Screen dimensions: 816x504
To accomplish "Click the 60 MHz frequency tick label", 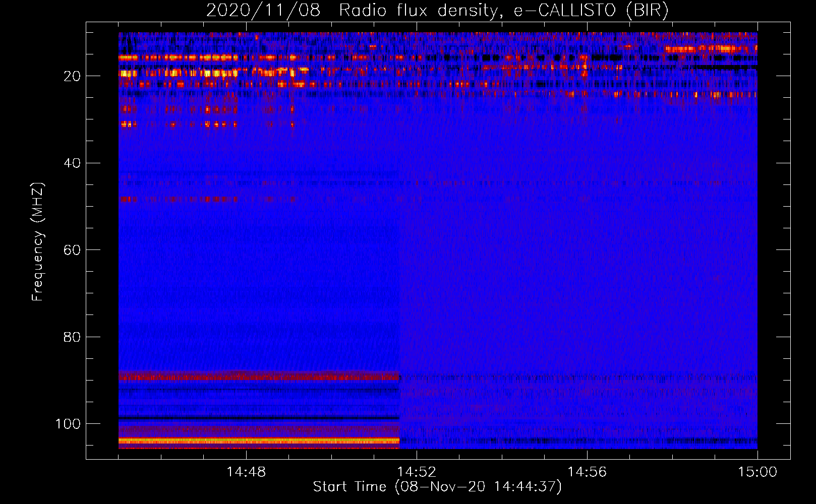I will [x=72, y=250].
